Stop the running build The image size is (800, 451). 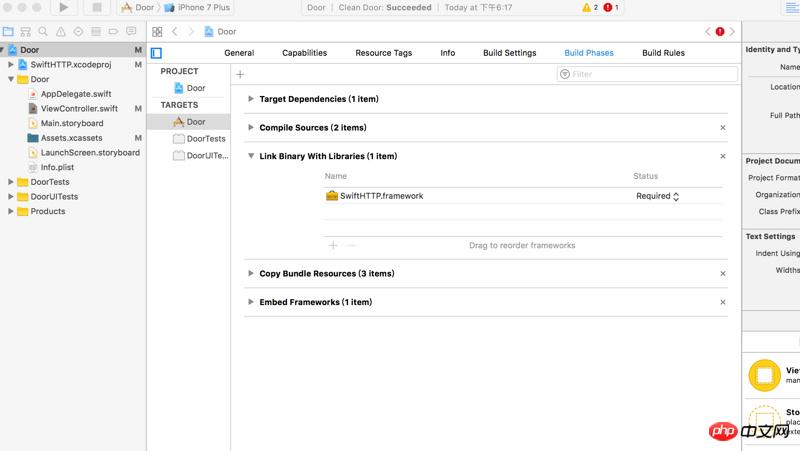(x=96, y=7)
